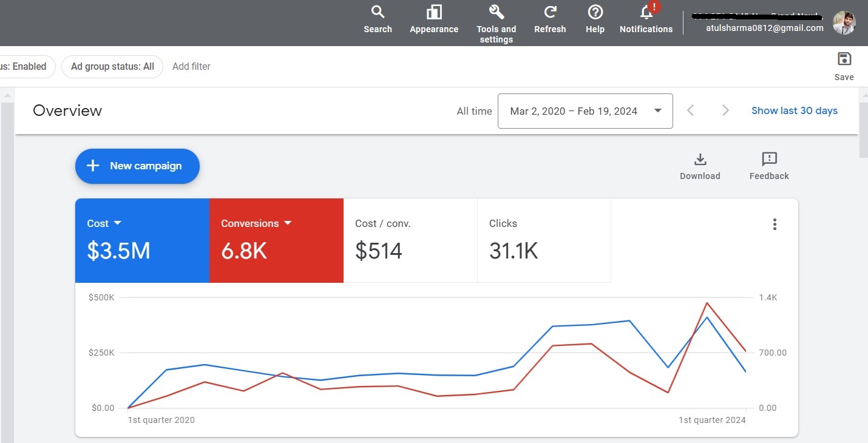Open the Help question mark icon
The width and height of the screenshot is (868, 443).
[595, 13]
